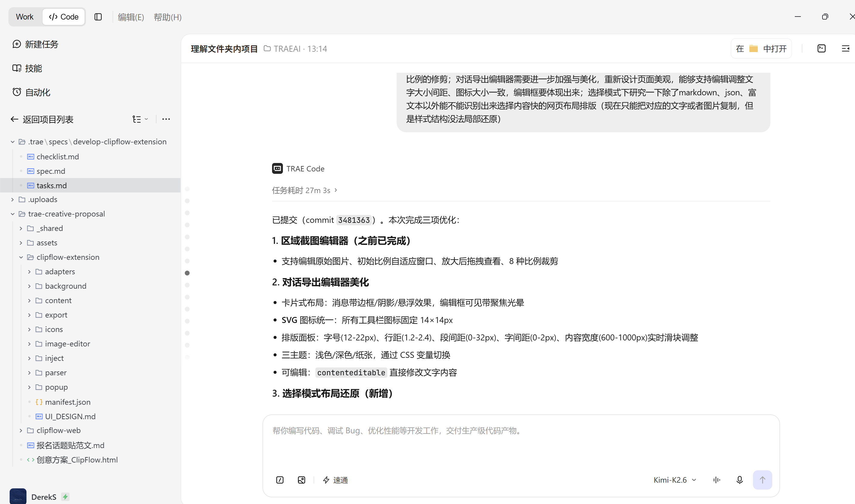This screenshot has width=855, height=504.
Task: Open the 编辑(E) menu
Action: pos(131,17)
